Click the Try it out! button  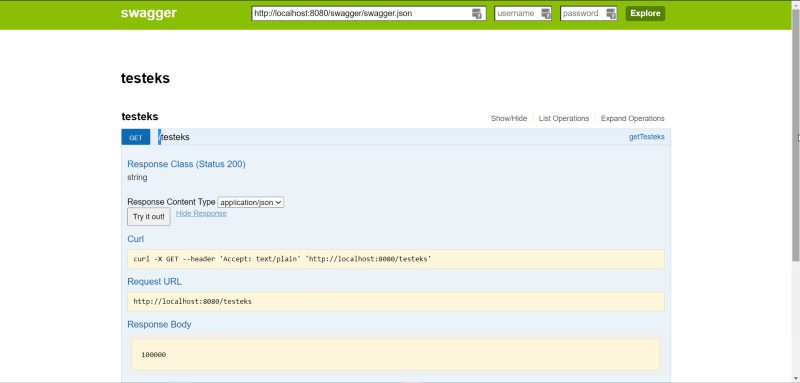(x=148, y=217)
